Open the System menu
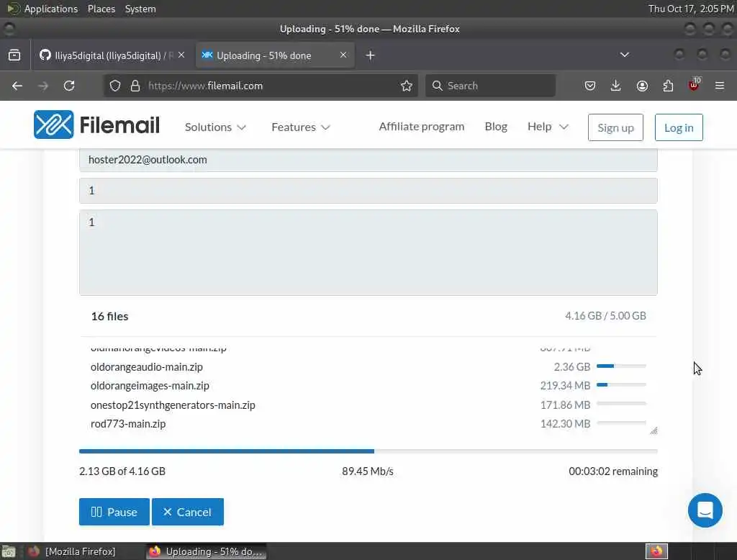 tap(140, 9)
